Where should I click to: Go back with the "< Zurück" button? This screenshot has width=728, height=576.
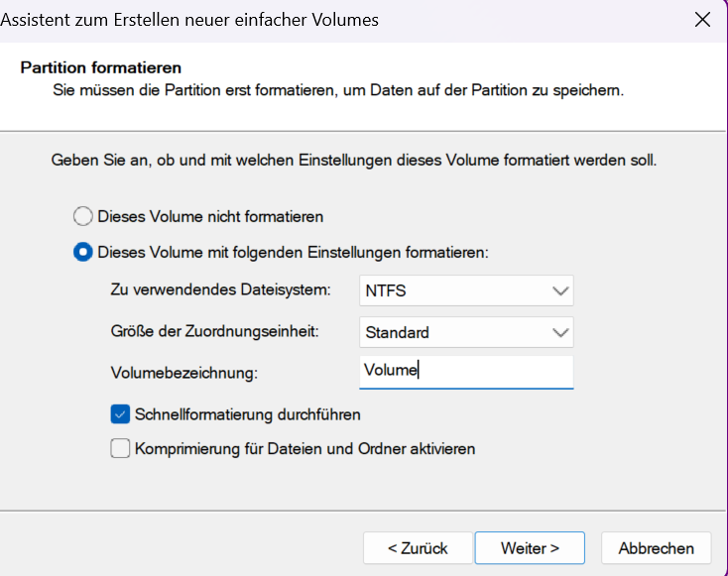pos(417,548)
